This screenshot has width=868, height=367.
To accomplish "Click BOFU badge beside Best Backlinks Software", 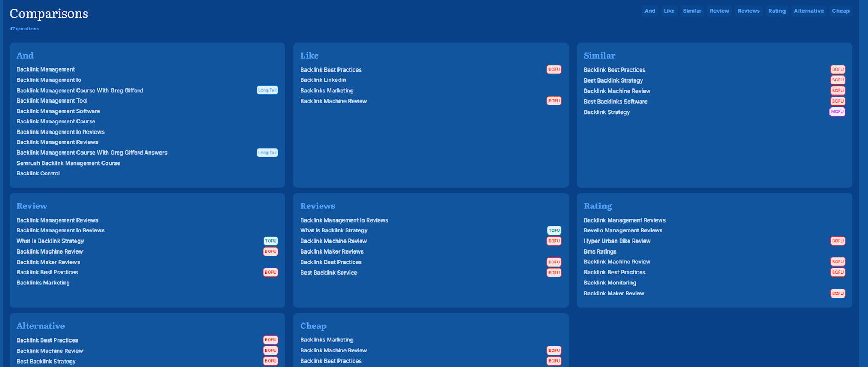I will pos(838,101).
